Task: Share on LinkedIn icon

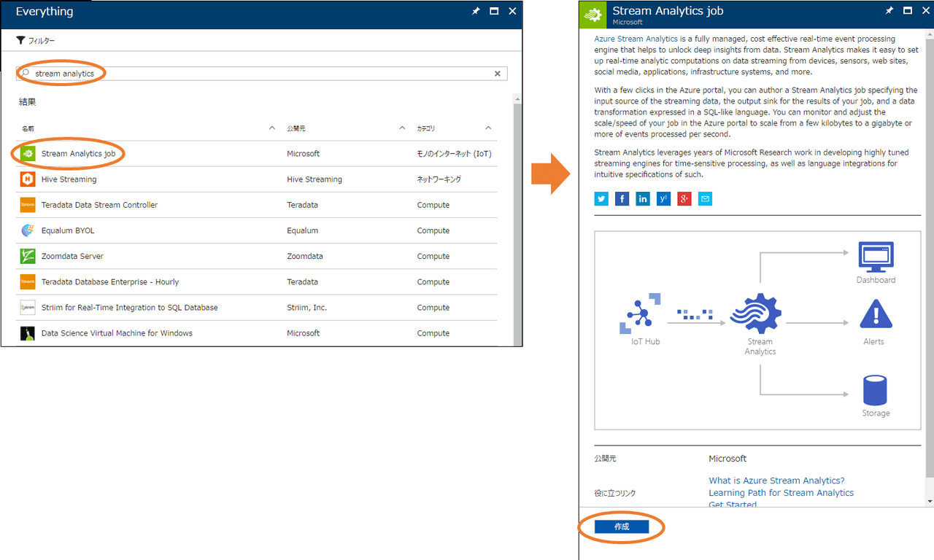Action: (x=643, y=198)
